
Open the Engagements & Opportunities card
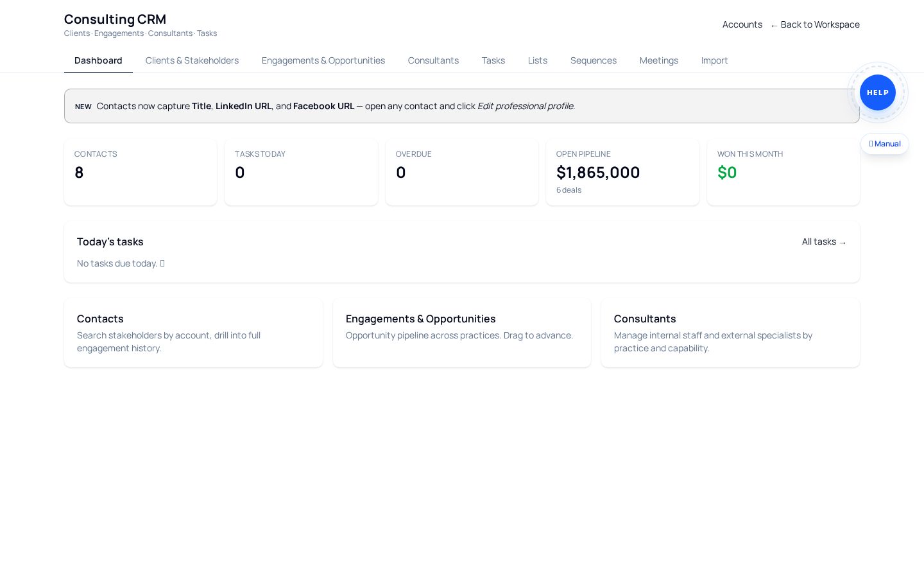[462, 333]
